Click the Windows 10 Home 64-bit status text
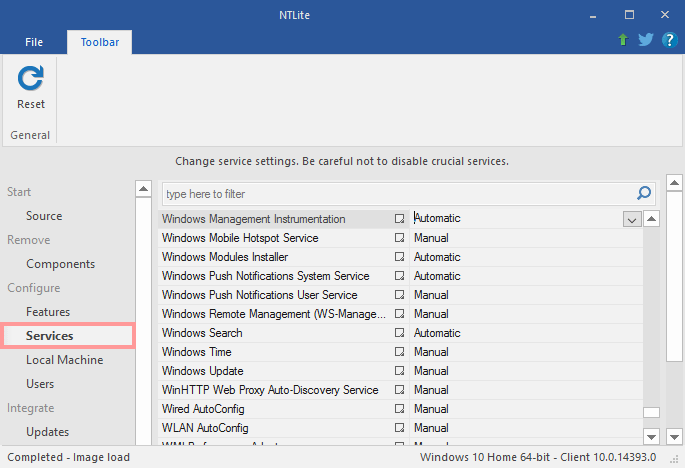 (538, 457)
